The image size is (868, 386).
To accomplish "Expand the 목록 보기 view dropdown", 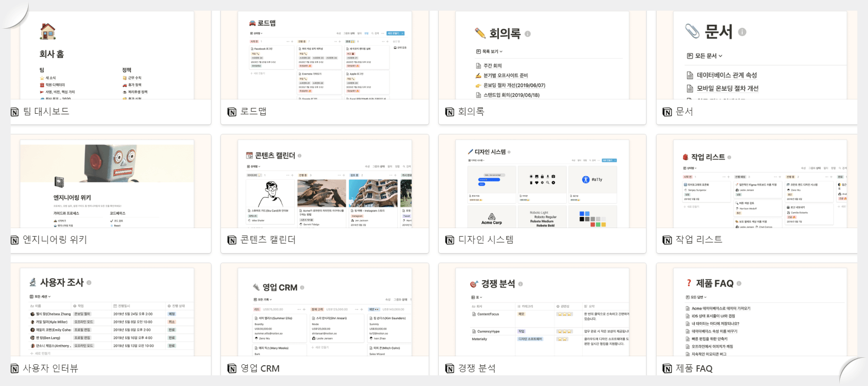I will click(489, 52).
